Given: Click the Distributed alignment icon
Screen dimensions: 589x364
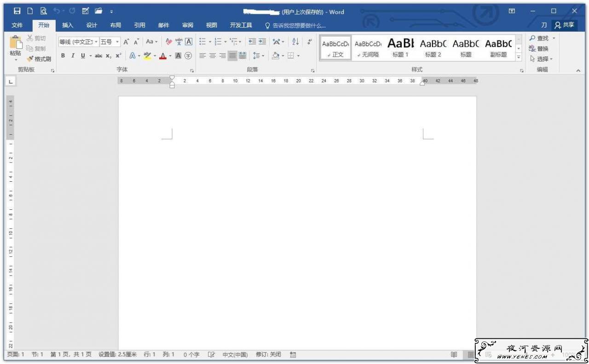Looking at the screenshot, I should tap(243, 56).
